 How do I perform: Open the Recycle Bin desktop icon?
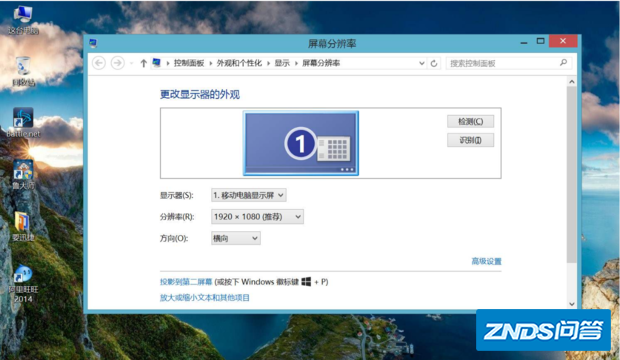click(x=23, y=71)
